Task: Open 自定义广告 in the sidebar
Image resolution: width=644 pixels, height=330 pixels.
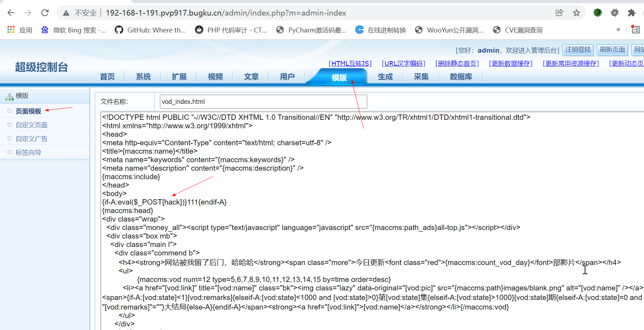Action: 31,139
